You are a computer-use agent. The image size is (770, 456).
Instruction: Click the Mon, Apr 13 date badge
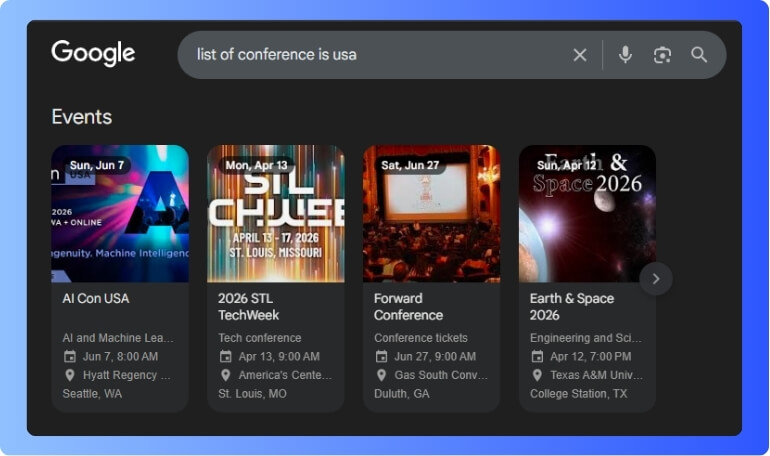pyautogui.click(x=256, y=165)
